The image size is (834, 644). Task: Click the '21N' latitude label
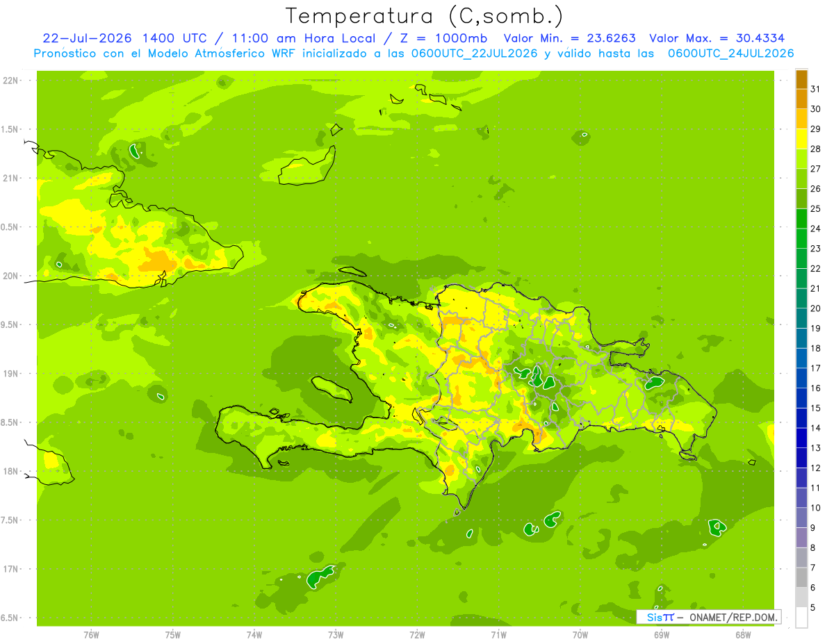tap(12, 178)
